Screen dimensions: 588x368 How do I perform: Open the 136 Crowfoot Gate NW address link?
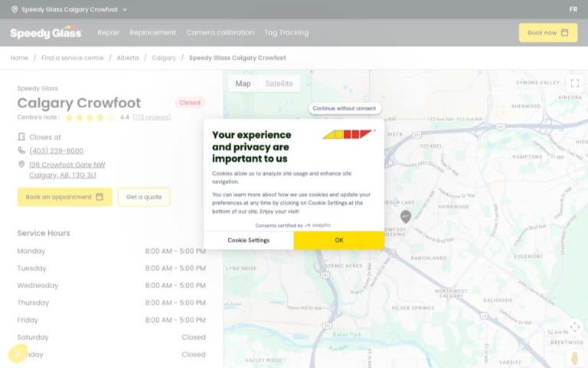tap(67, 169)
